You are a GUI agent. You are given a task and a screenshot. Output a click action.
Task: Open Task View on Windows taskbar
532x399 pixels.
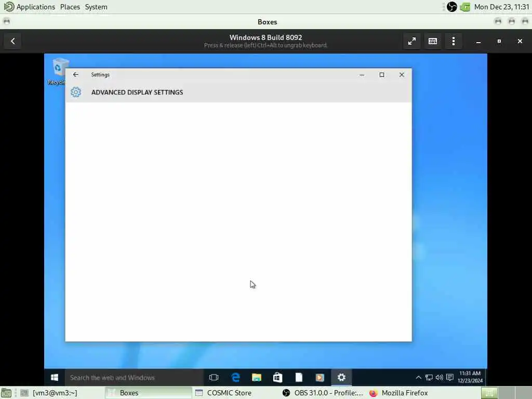point(214,377)
